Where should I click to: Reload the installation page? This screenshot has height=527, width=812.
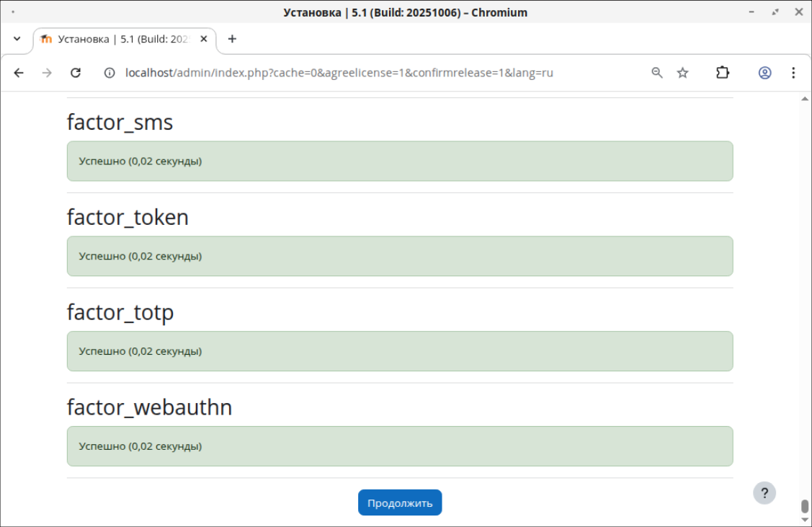[75, 73]
